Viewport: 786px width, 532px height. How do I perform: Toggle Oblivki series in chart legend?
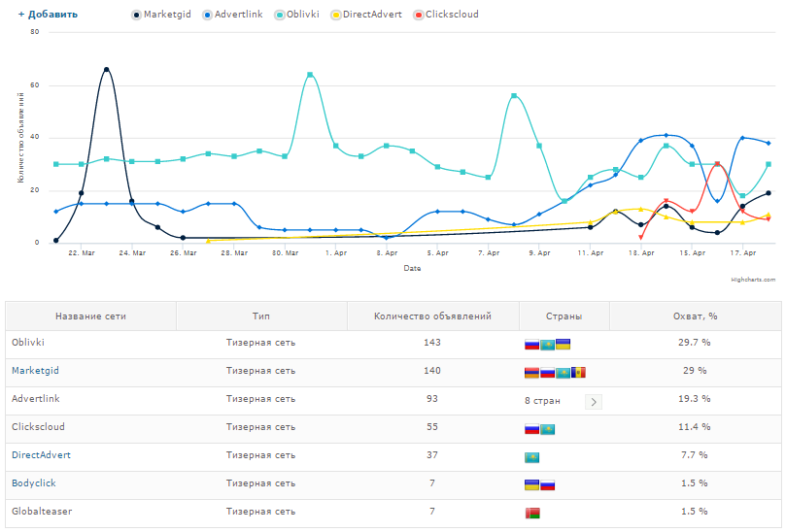click(297, 15)
